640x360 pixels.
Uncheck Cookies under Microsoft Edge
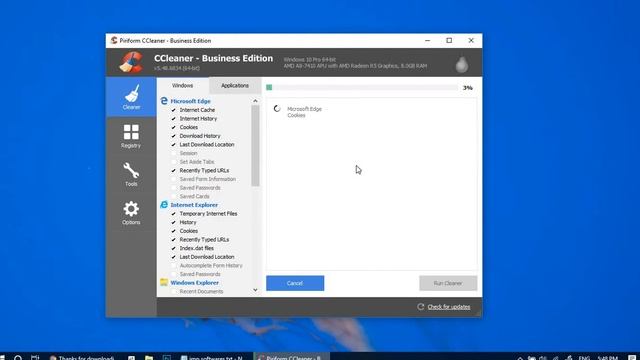[x=173, y=127]
